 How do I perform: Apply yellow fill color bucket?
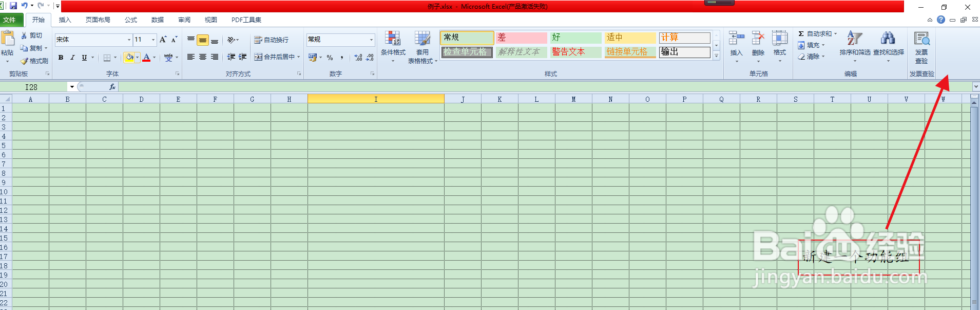pyautogui.click(x=129, y=58)
